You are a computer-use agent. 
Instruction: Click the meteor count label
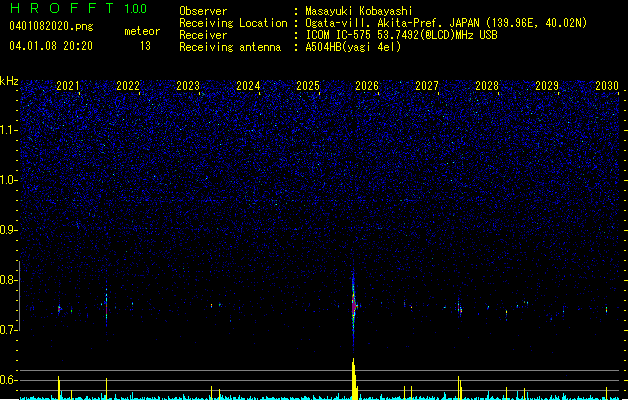(142, 31)
